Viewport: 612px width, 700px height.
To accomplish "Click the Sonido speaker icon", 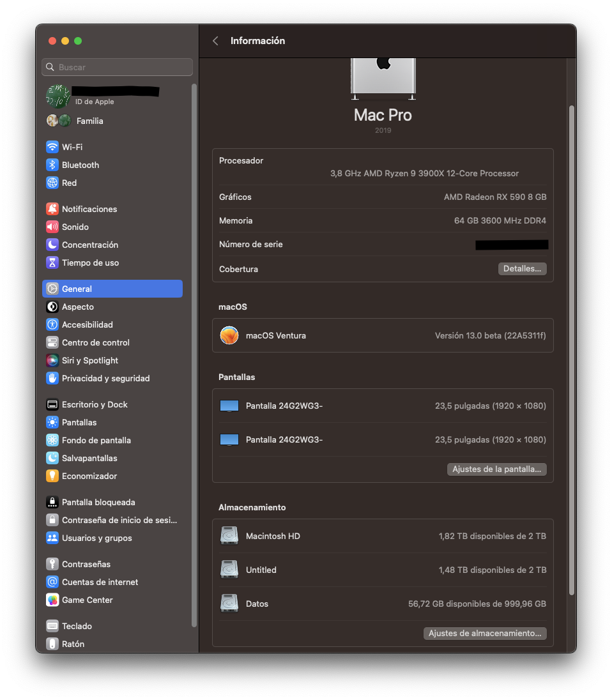I will click(x=52, y=227).
